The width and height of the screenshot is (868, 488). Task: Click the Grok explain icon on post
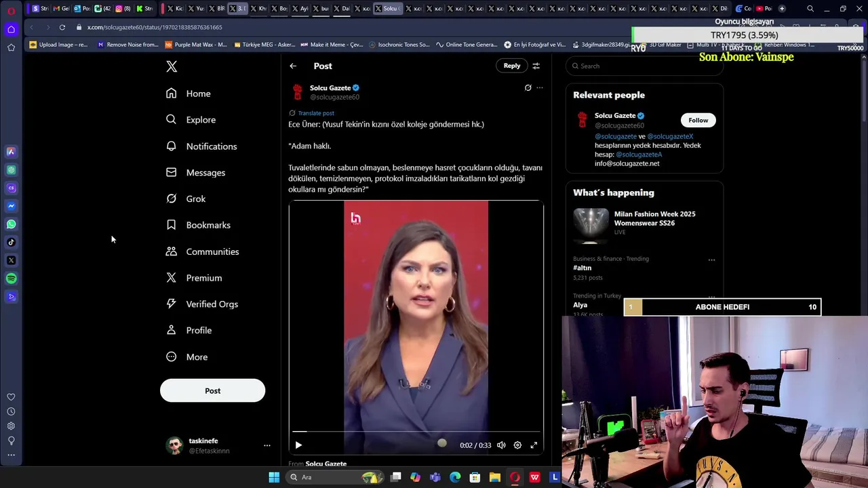point(528,87)
